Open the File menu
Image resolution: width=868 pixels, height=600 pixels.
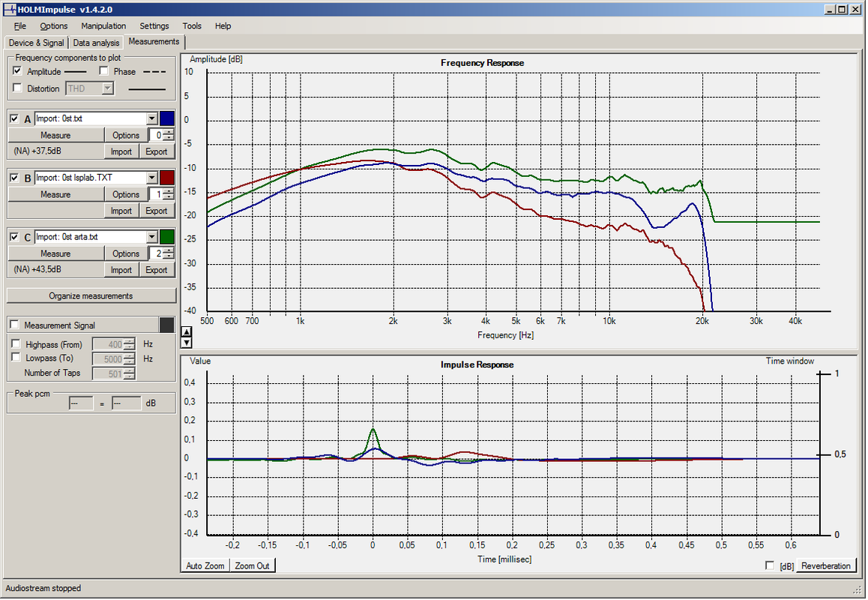point(20,26)
